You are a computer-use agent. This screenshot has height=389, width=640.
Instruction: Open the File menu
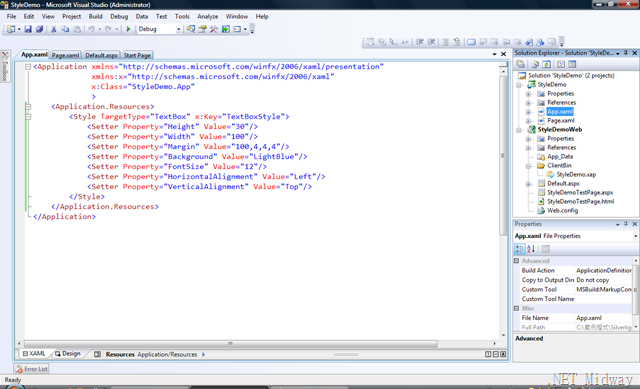click(x=11, y=16)
